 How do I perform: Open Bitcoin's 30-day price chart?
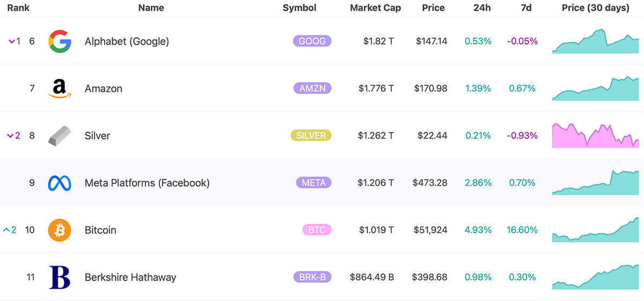596,230
